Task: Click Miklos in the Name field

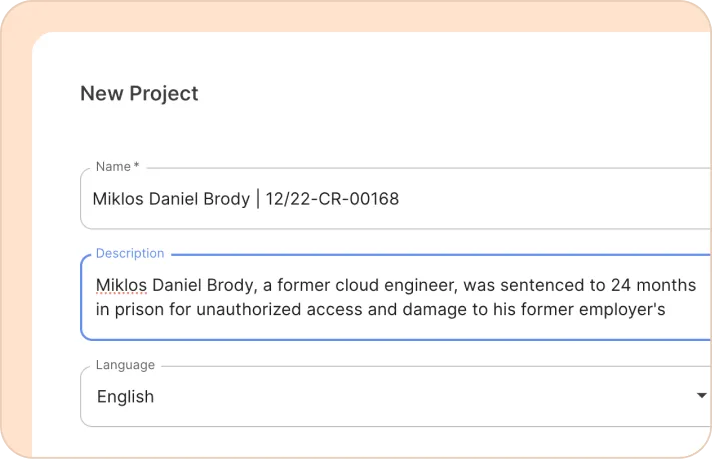Action: (x=118, y=199)
